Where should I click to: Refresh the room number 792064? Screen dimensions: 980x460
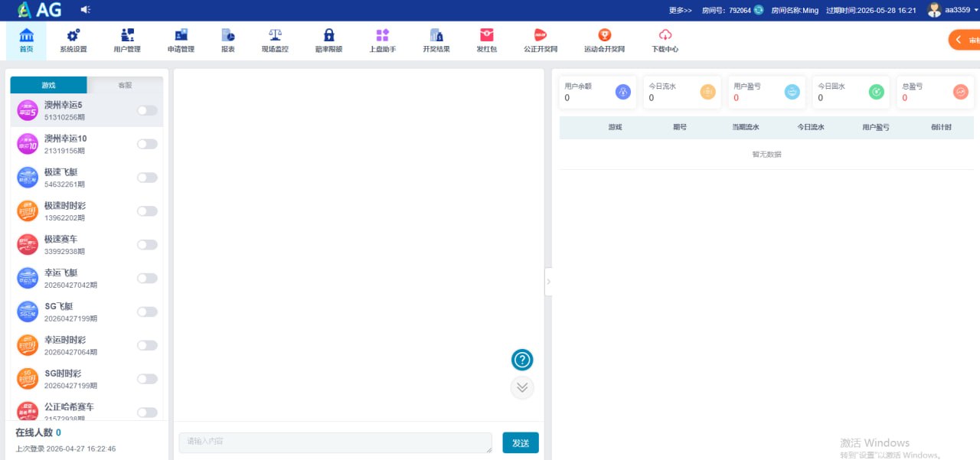pyautogui.click(x=759, y=10)
